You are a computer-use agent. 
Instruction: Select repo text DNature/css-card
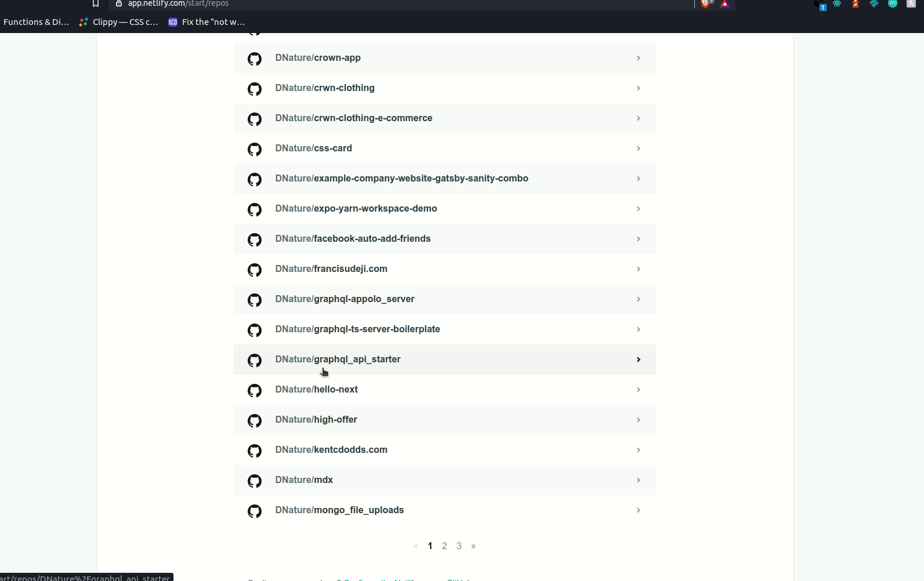pyautogui.click(x=313, y=148)
